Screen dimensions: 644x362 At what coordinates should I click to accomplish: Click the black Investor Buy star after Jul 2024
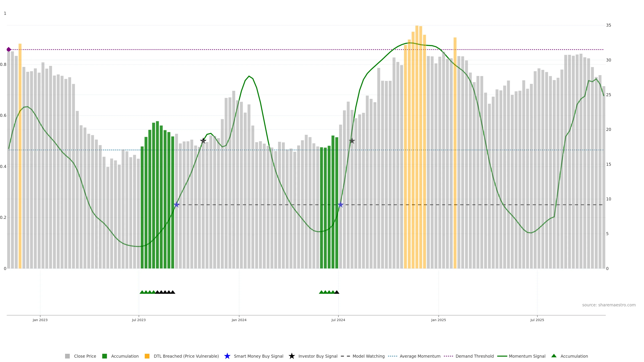click(x=352, y=141)
